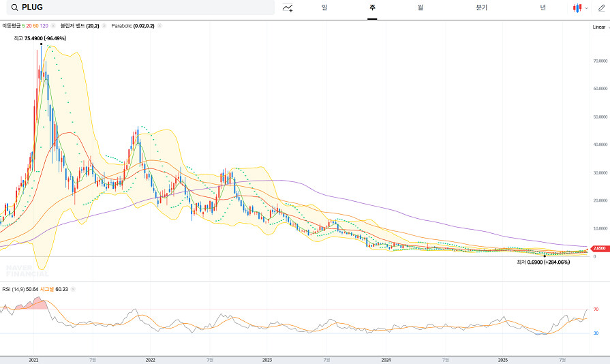Remove the RSI indicator panel
Viewport: 610px width, 364px height.
click(x=73, y=289)
